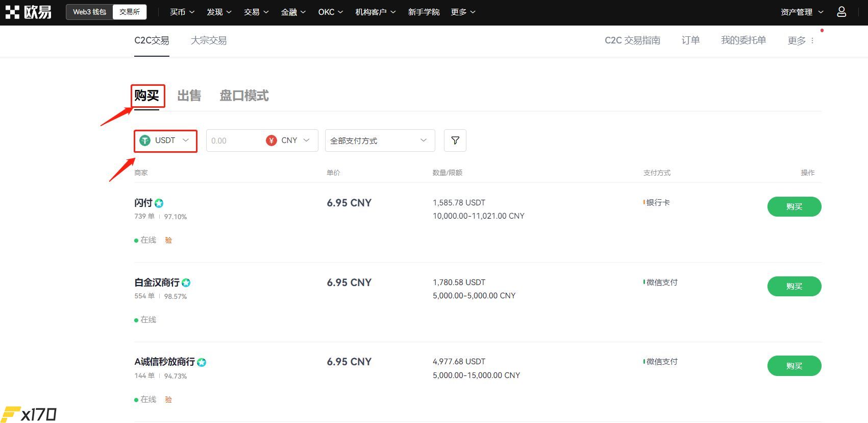Click 购买 button for A诚信秒放商行

point(795,366)
